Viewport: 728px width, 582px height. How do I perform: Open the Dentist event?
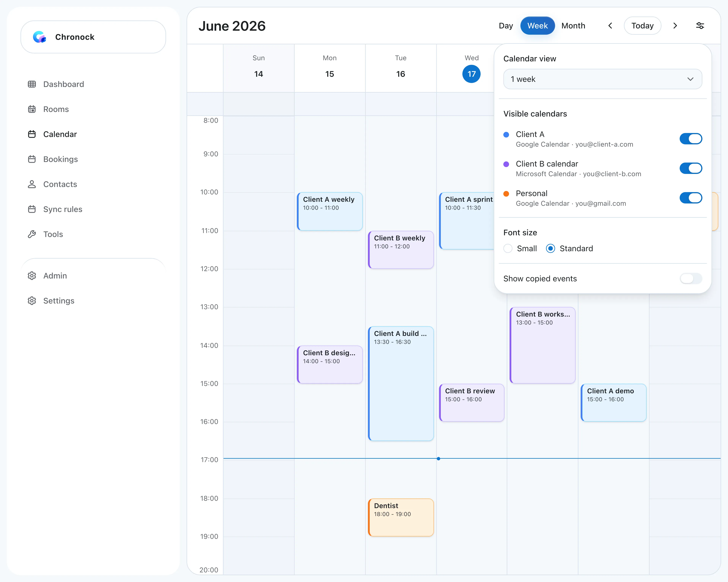(x=401, y=517)
